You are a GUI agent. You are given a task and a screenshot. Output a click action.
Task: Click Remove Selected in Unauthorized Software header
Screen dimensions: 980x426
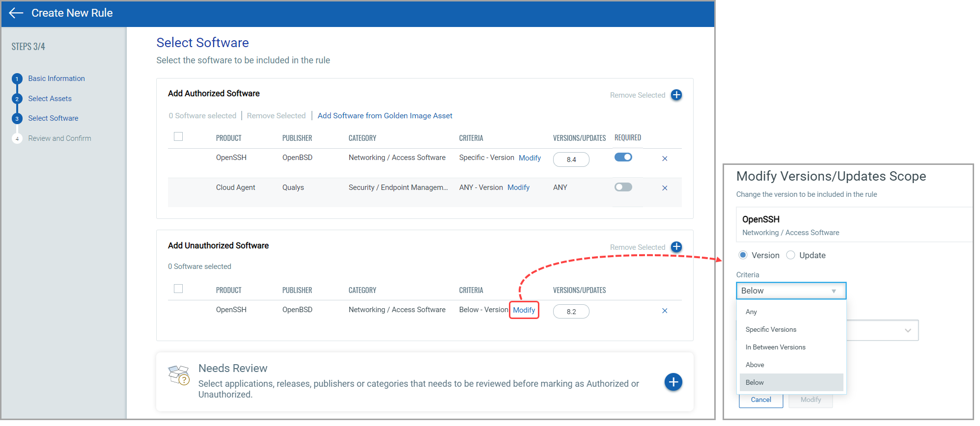(638, 247)
